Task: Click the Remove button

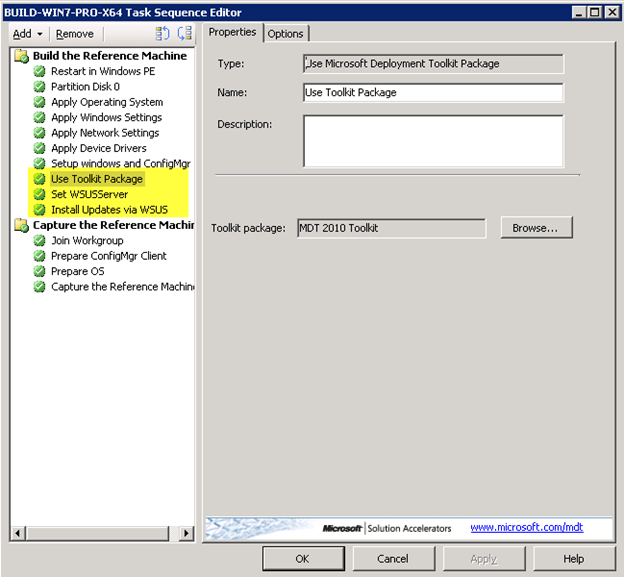Action: 75,34
